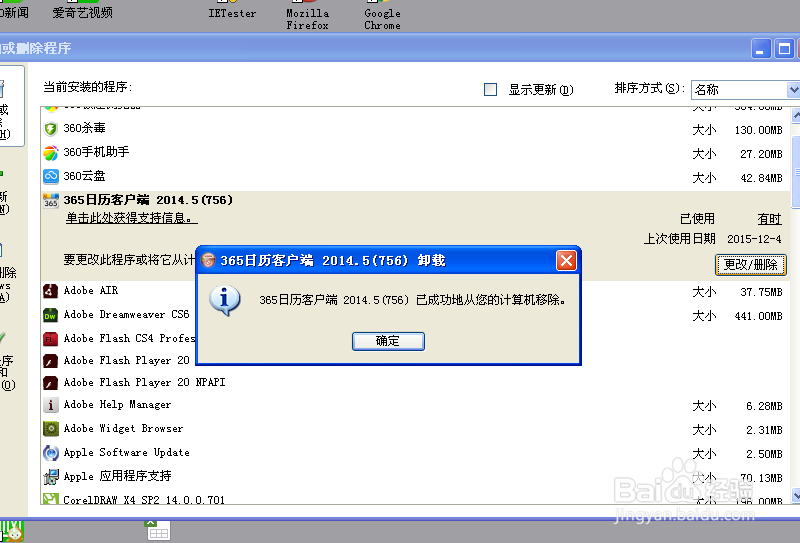Close the 365日历客户端 卸载 dialog

click(566, 261)
